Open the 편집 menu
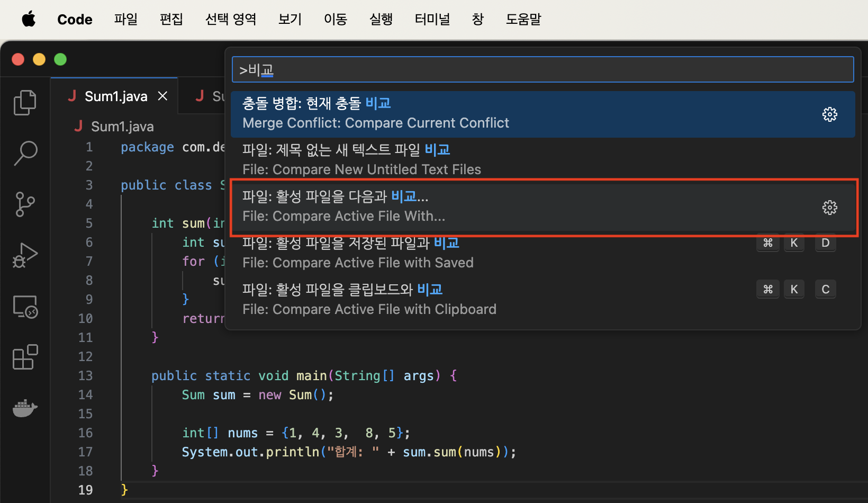Viewport: 868px width, 503px height. (x=171, y=20)
